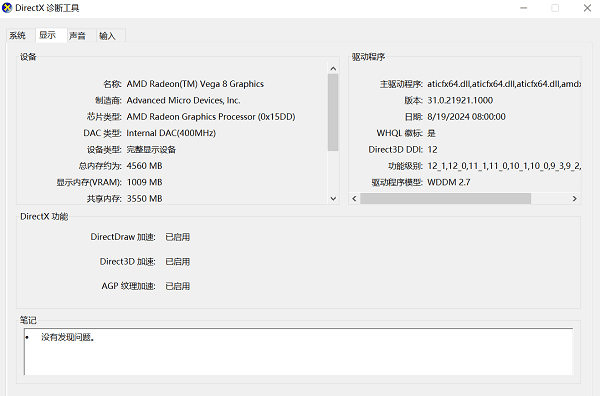600x396 pixels.
Task: Click the AGP 纹理加速 已启用 status
Action: (178, 286)
